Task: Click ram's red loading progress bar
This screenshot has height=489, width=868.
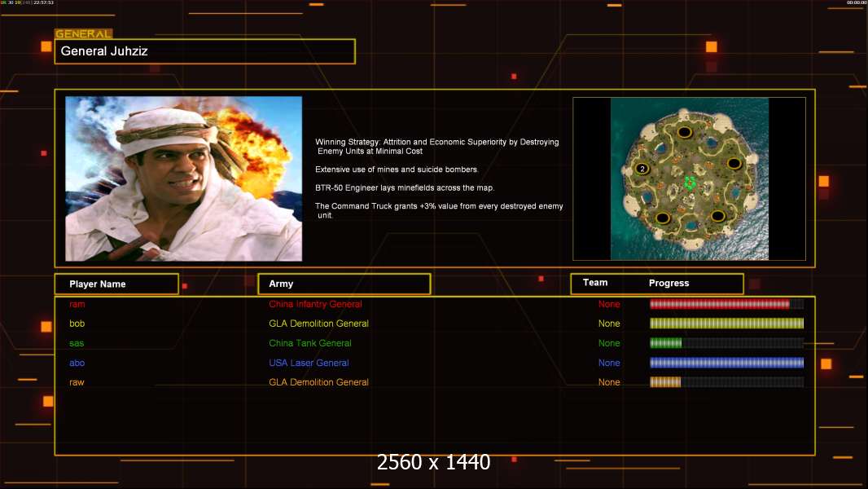Action: click(x=719, y=304)
